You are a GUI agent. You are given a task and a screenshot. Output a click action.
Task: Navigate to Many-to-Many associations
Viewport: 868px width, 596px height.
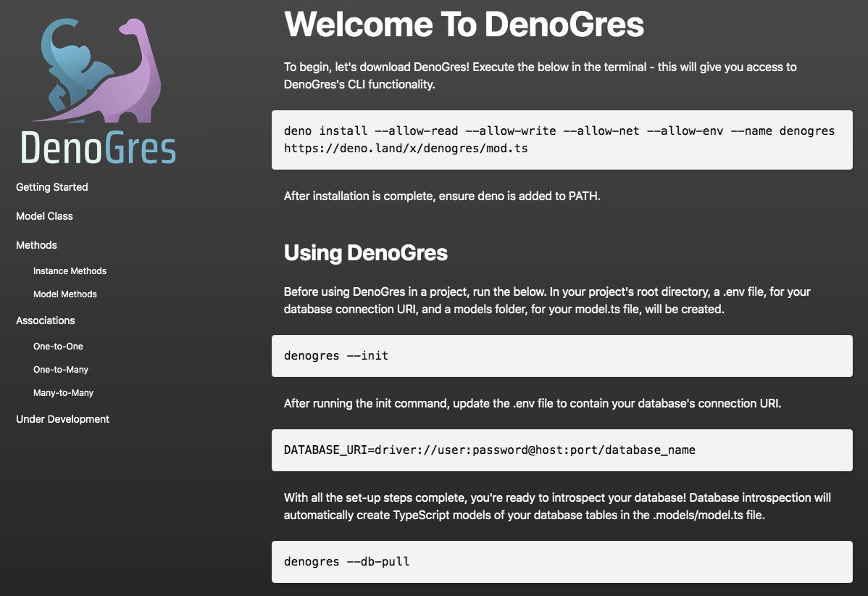(63, 393)
